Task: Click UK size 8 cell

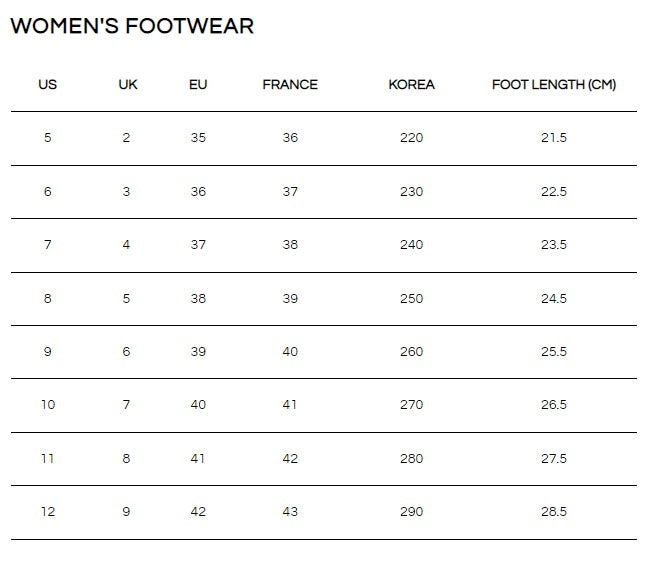Action: [x=126, y=459]
